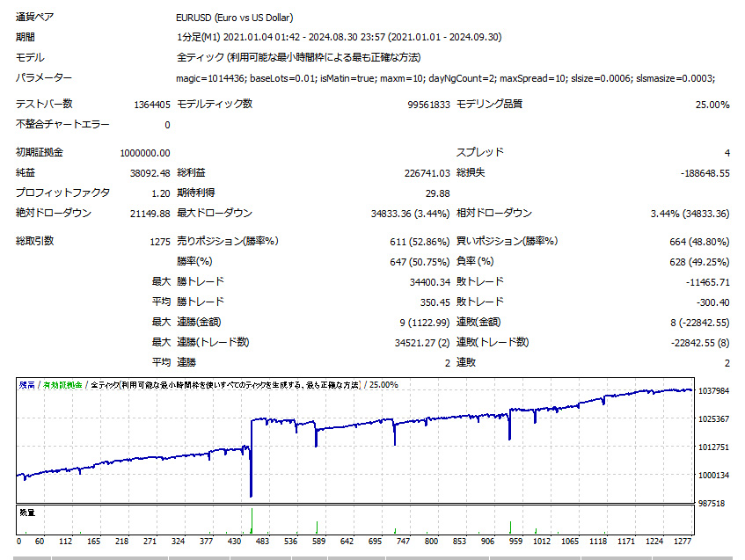Click the x-axis label 483
The image size is (745, 560).
click(262, 542)
